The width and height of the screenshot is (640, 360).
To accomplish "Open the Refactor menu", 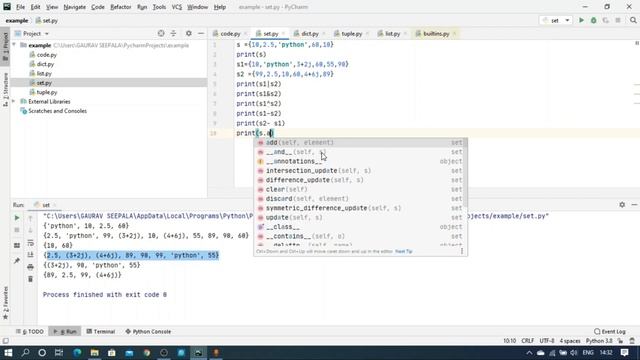I will pos(121,7).
